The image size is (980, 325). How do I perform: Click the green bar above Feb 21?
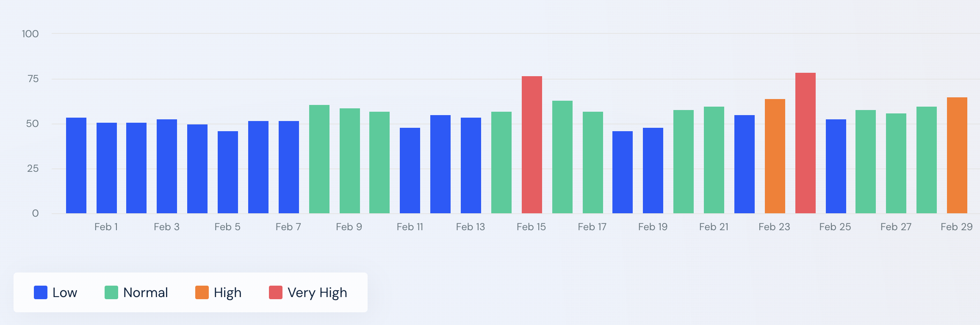(x=714, y=160)
